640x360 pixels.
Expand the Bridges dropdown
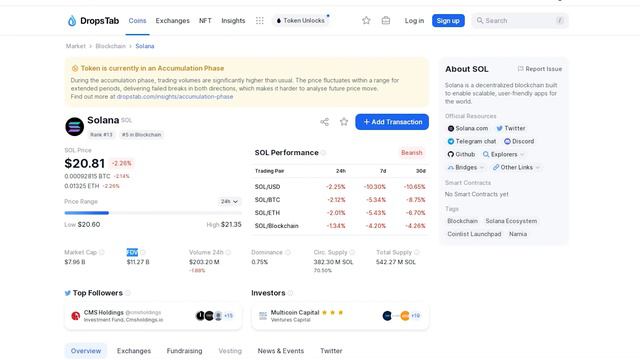click(x=466, y=167)
